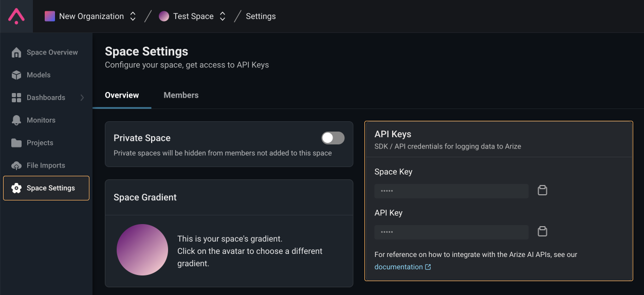Image resolution: width=644 pixels, height=295 pixels.
Task: Open the Test Space switcher dropdown
Action: click(x=223, y=16)
